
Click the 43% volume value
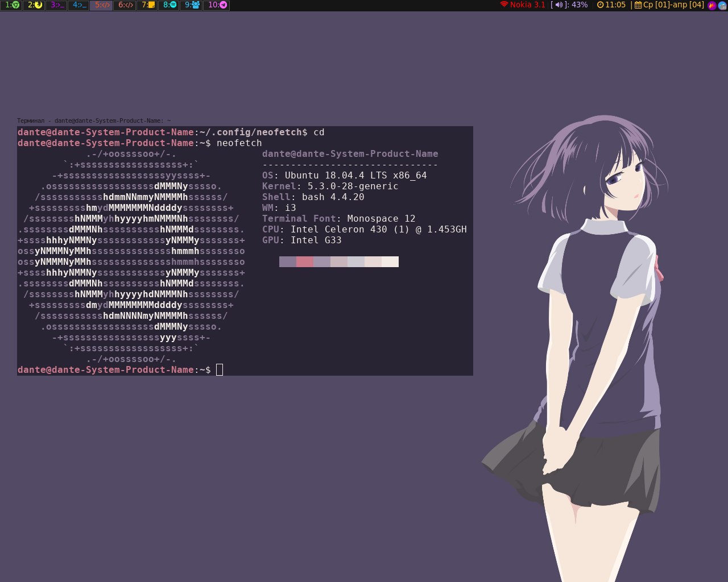pyautogui.click(x=580, y=5)
